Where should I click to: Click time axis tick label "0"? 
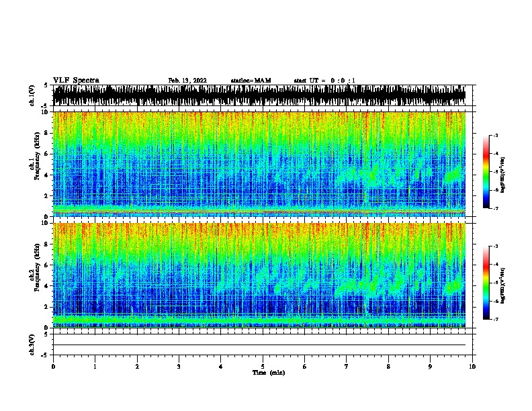pyautogui.click(x=53, y=366)
